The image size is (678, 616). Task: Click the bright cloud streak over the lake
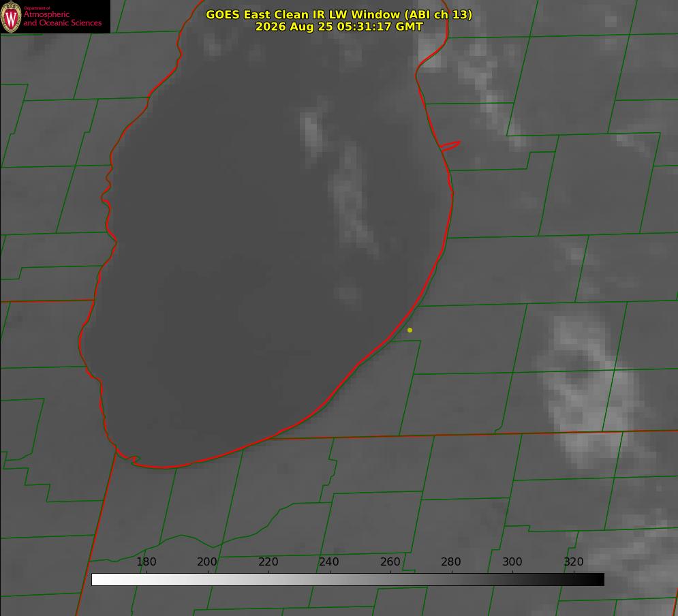click(341, 186)
